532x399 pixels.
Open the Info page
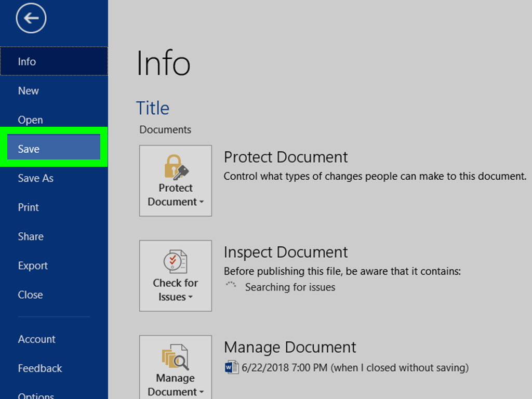pyautogui.click(x=54, y=61)
